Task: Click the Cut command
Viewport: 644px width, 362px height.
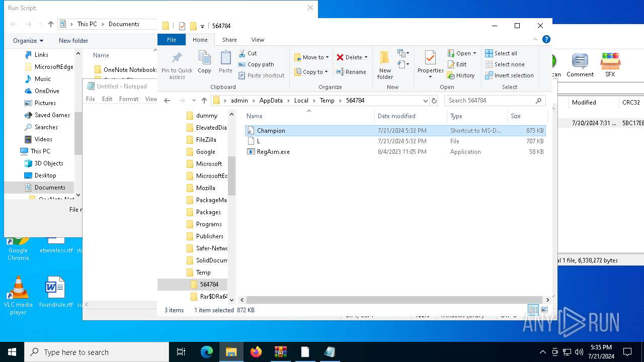Action: (x=248, y=53)
